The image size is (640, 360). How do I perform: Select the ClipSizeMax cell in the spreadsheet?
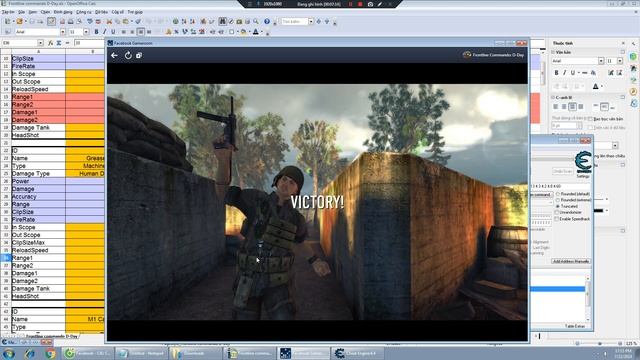click(x=38, y=243)
